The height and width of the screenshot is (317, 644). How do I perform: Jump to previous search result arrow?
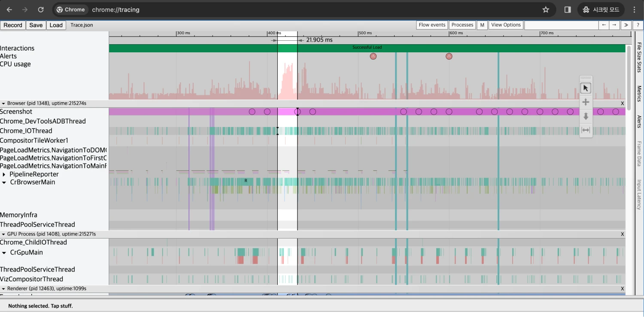click(x=604, y=25)
